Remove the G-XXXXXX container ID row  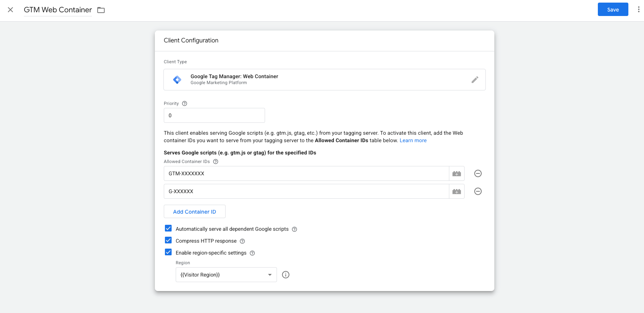coord(478,191)
